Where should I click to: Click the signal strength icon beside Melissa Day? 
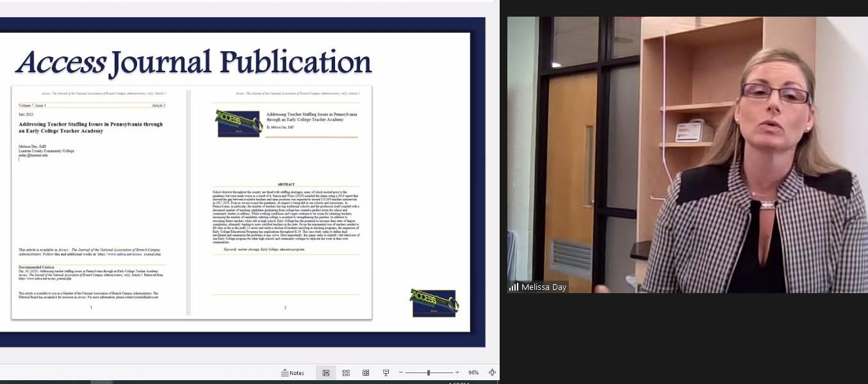(514, 287)
